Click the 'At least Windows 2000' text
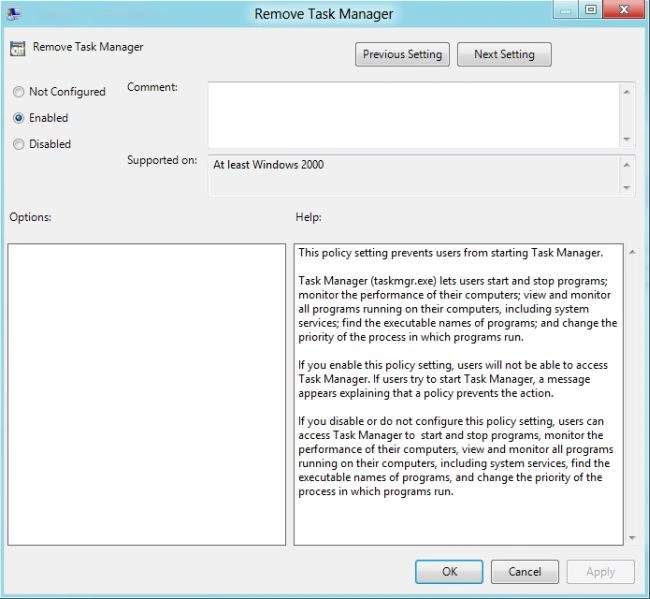 [x=269, y=165]
